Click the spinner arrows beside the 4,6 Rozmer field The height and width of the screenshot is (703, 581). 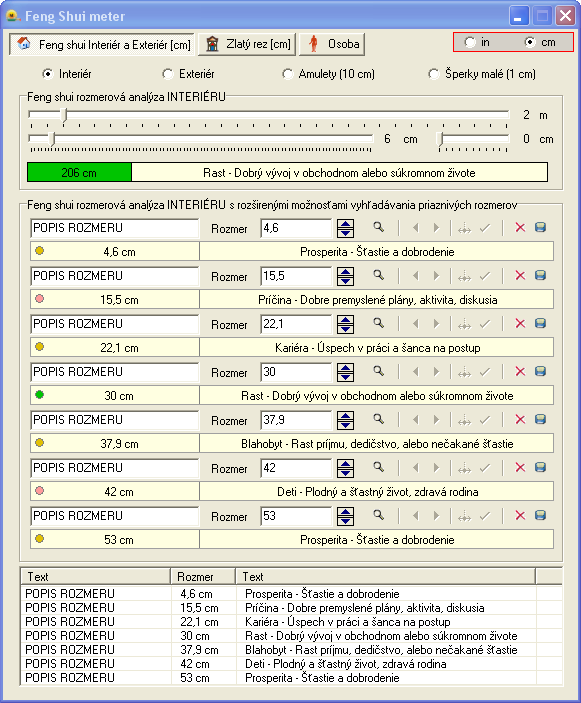345,228
